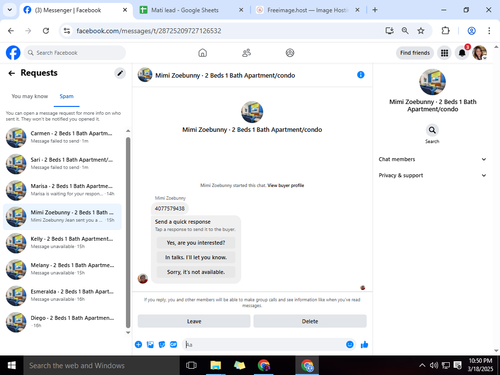This screenshot has height=375, width=500.
Task: Choose a sticker icon in composer
Action: pyautogui.click(x=162, y=344)
